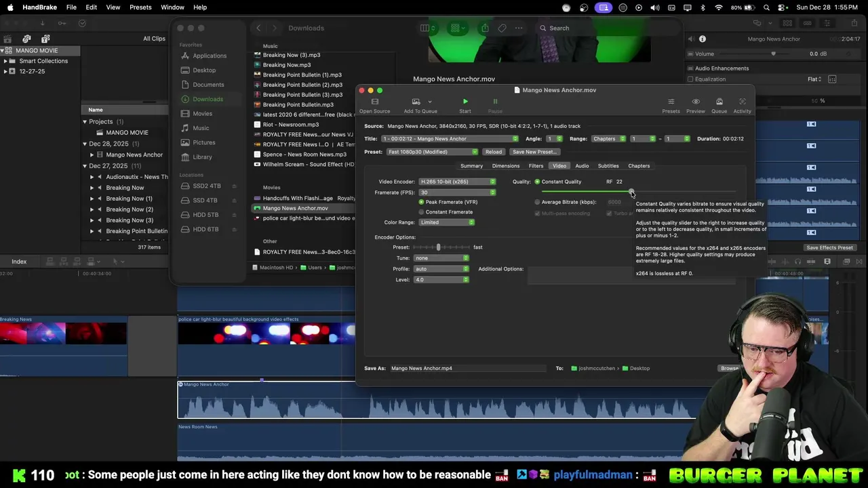This screenshot has width=868, height=488.
Task: Open the Level dropdown
Action: pos(441,280)
